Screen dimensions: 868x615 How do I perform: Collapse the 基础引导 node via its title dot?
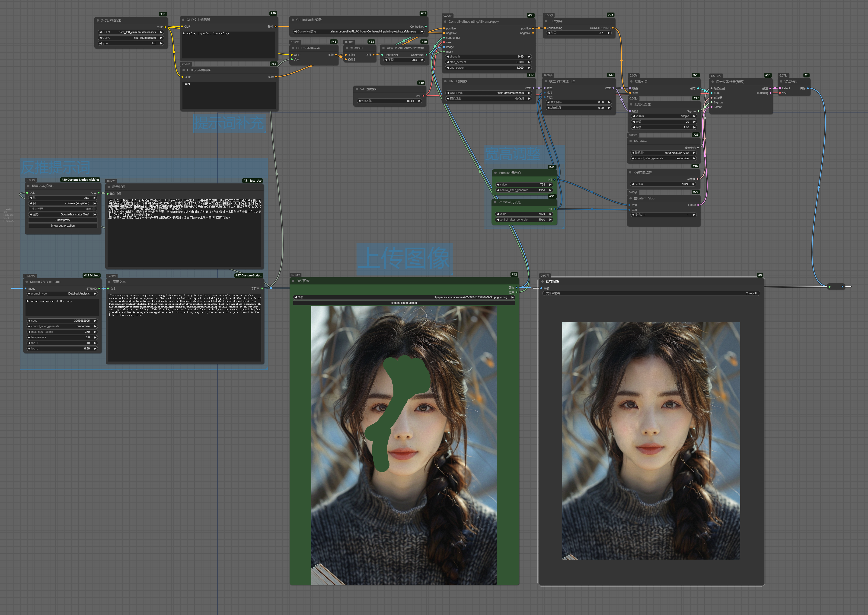click(x=632, y=81)
